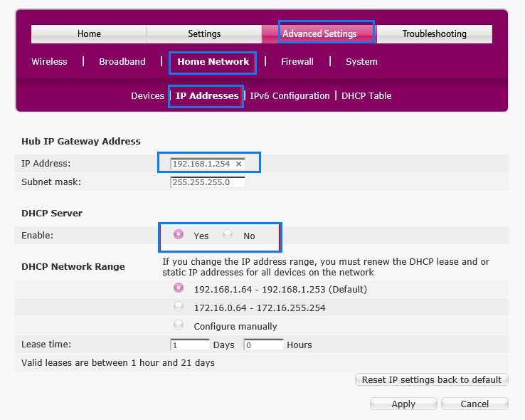This screenshot has height=420, width=525.
Task: Clear the IP Address field with X icon
Action: (x=238, y=164)
